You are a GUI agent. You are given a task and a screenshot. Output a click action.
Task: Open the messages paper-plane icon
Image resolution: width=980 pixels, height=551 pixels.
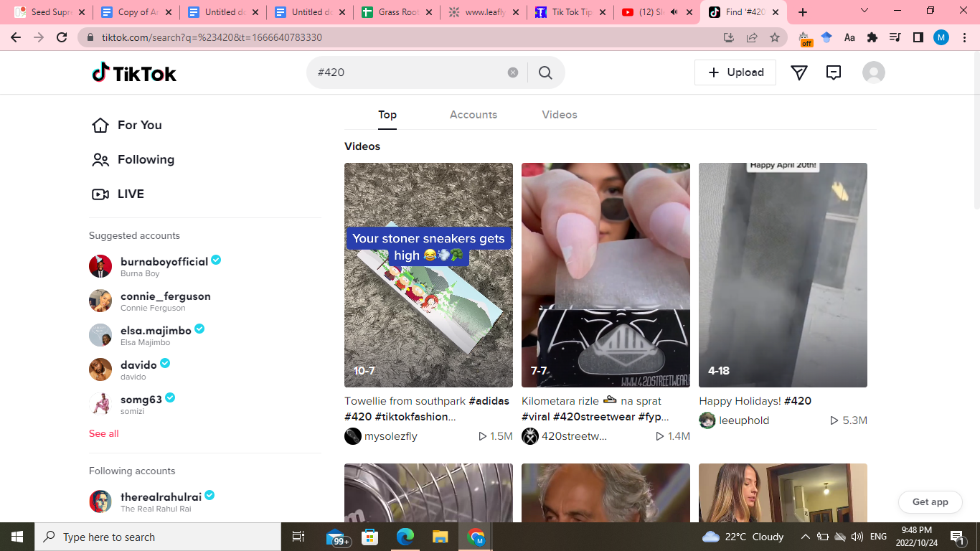tap(799, 72)
